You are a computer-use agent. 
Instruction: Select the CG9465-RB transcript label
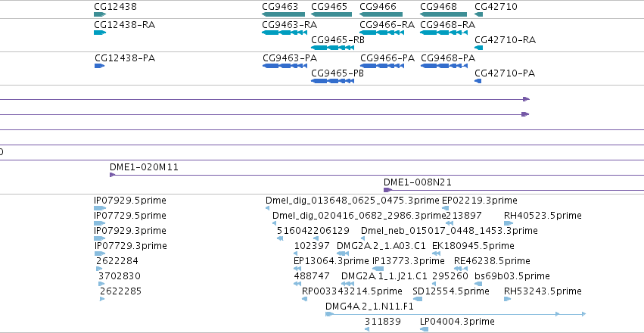(338, 40)
